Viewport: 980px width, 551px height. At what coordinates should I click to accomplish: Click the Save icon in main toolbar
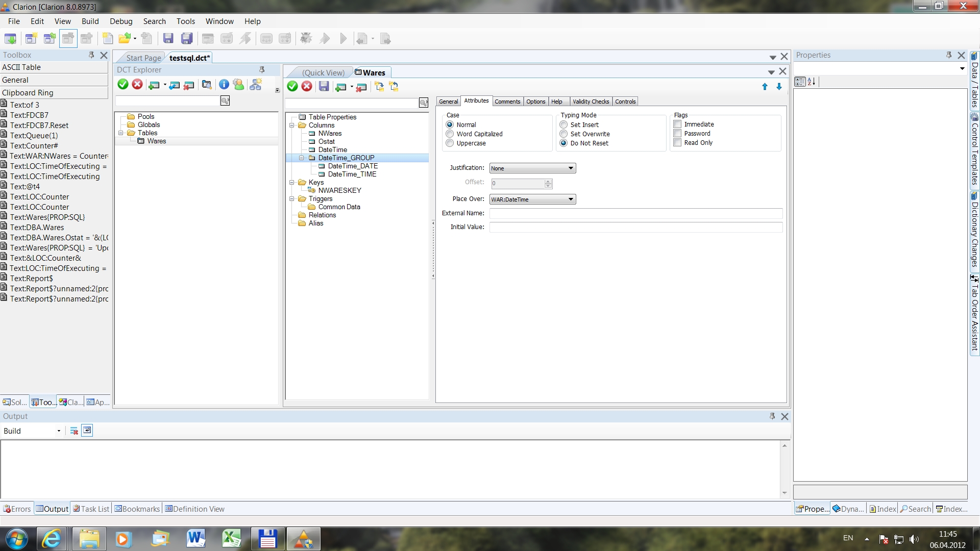coord(168,38)
